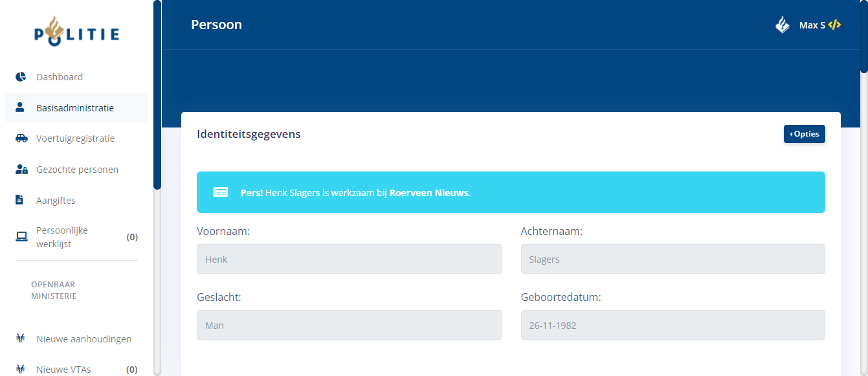Click the Politie logo in sidebar
The width and height of the screenshot is (868, 376).
click(76, 32)
